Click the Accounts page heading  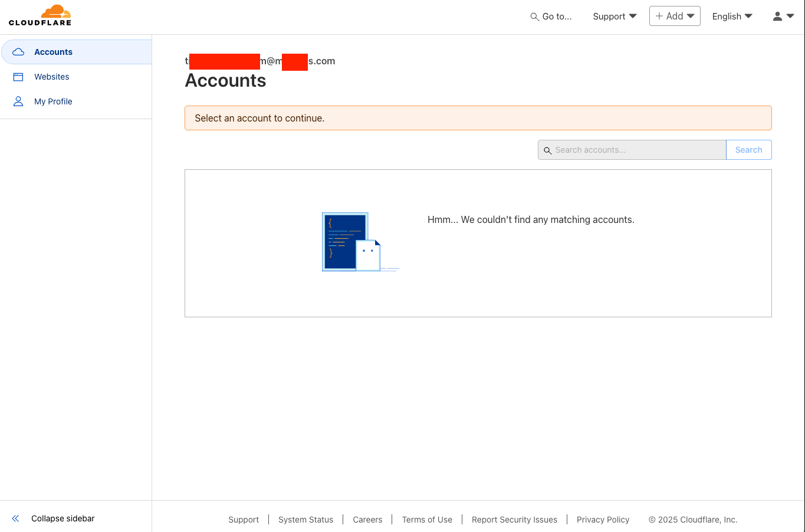point(225,80)
